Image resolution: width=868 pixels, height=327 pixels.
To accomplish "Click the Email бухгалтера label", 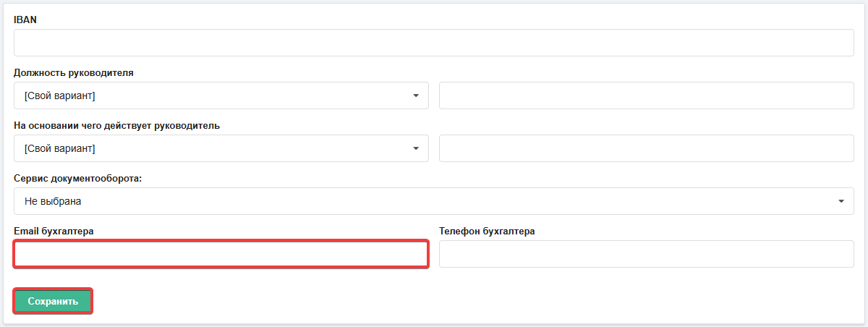I will [x=54, y=231].
